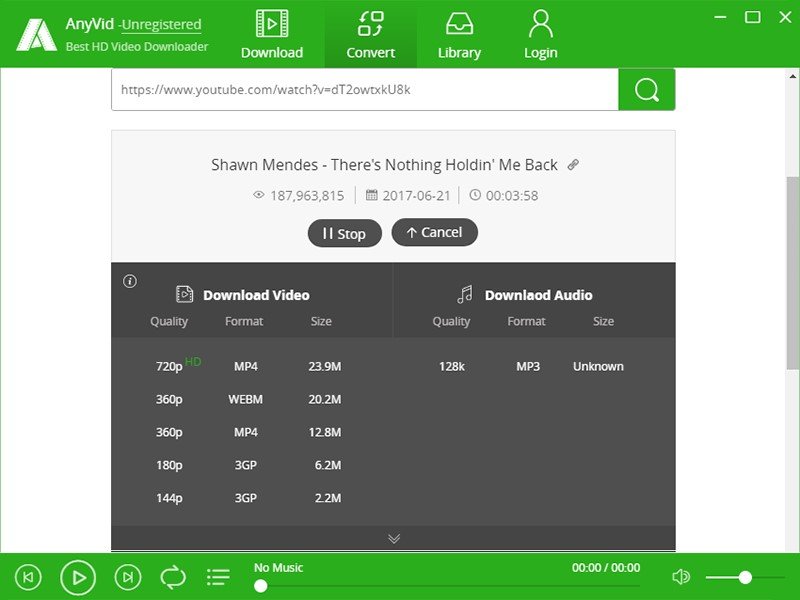Maximize the AnyVid window
Screen dimensions: 800x600
753,17
